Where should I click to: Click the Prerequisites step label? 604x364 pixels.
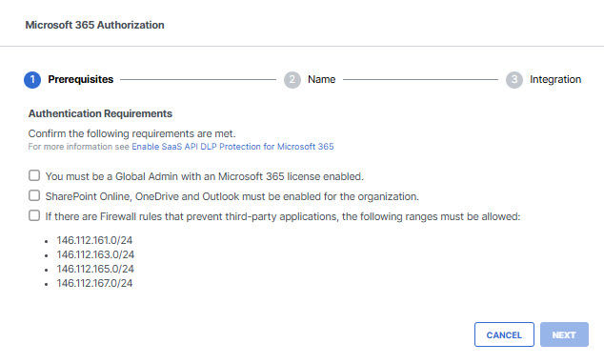[81, 79]
